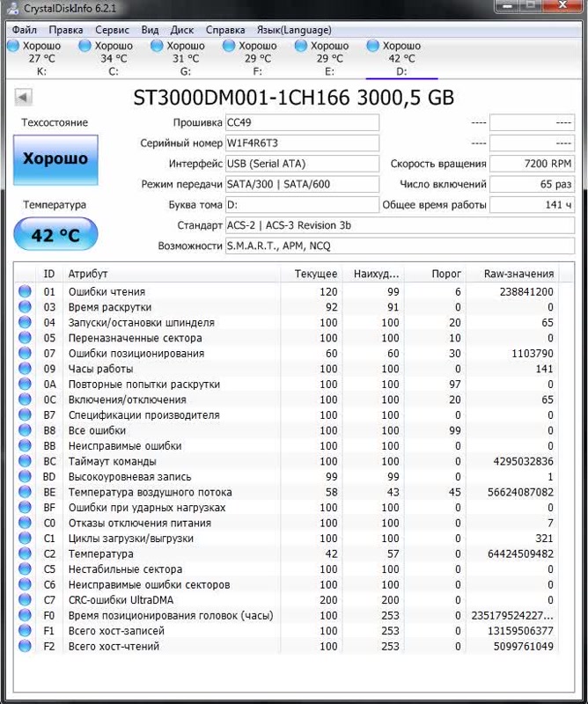Click the Текущее column header
The image size is (588, 704).
tap(312, 274)
